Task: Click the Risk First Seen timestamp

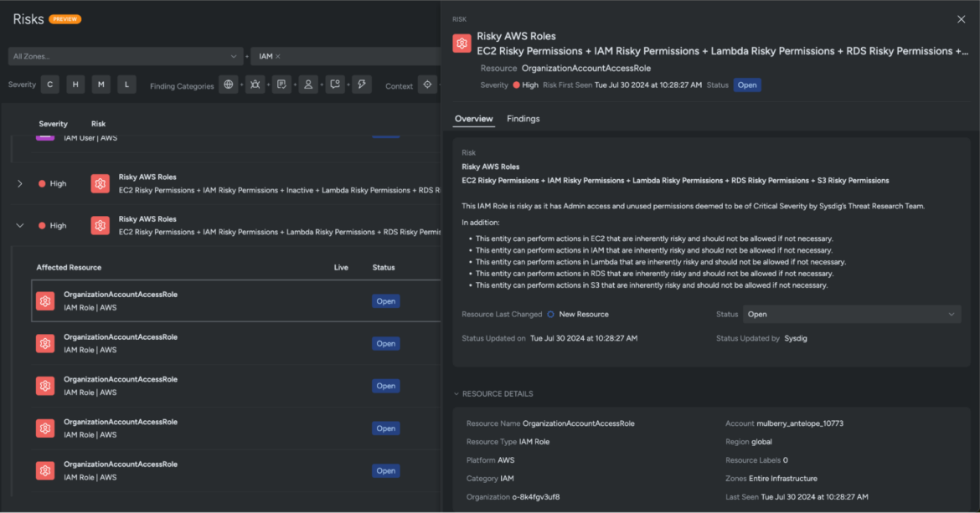Action: (648, 85)
